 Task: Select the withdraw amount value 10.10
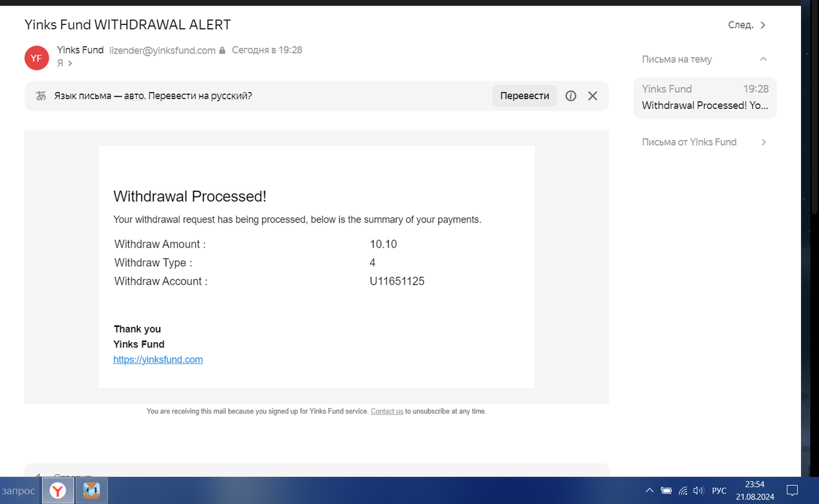tap(383, 244)
